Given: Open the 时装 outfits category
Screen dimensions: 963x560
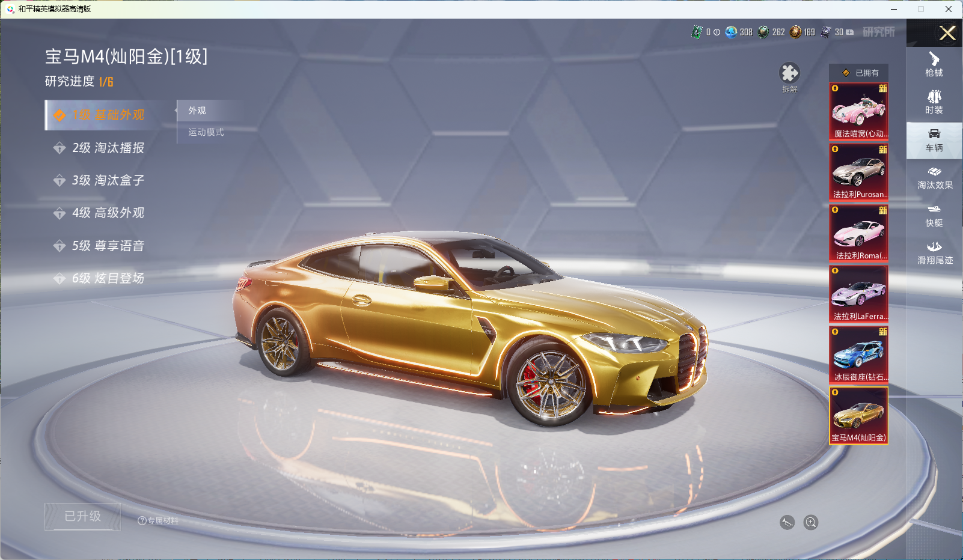Looking at the screenshot, I should (934, 102).
